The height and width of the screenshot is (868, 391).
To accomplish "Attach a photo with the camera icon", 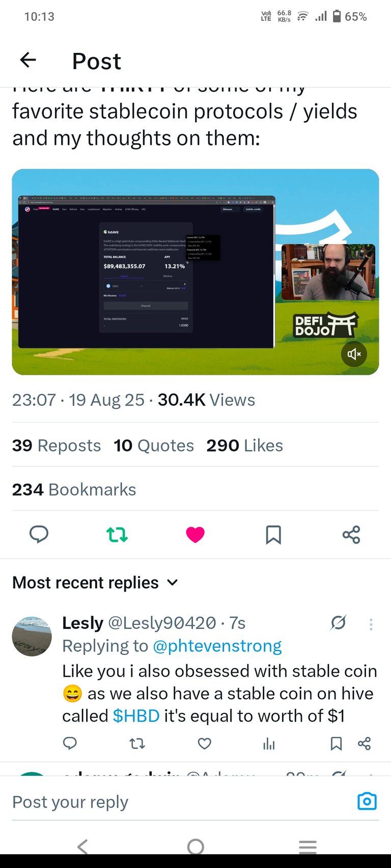I will click(367, 801).
